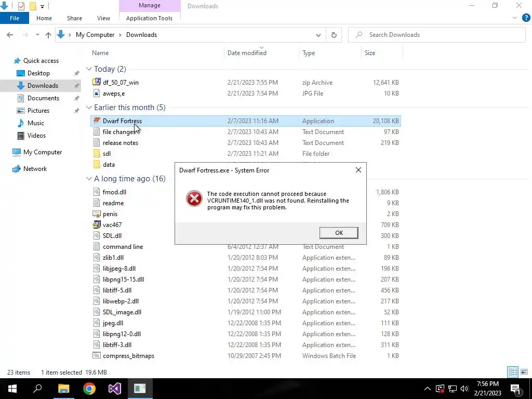Click the volume speaker tray icon
The width and height of the screenshot is (532, 399).
click(x=464, y=389)
